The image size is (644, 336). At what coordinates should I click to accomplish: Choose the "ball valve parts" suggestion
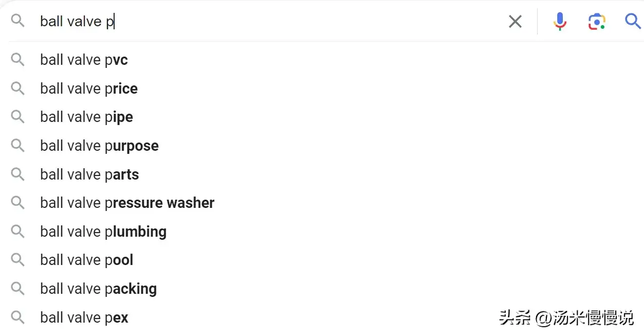coord(89,174)
